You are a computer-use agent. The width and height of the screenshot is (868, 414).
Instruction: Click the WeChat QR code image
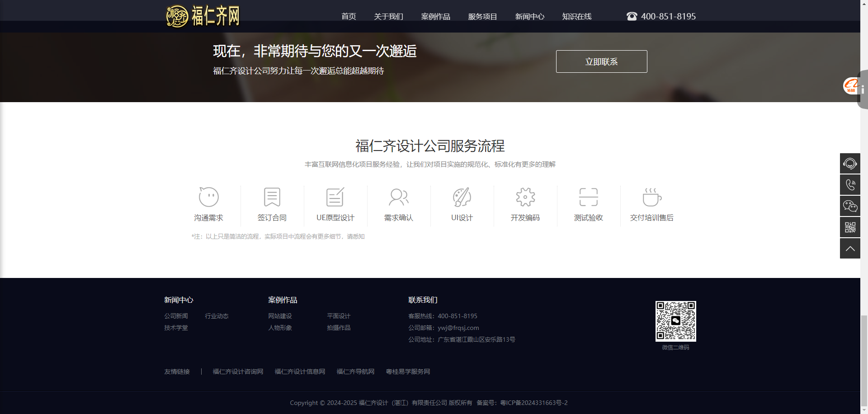675,321
